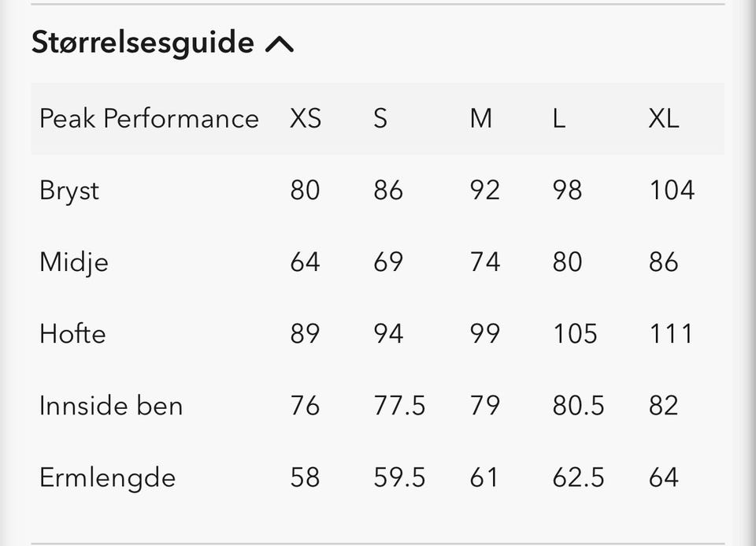
Task: Click Hofte value 111 for XL
Action: [x=671, y=333]
